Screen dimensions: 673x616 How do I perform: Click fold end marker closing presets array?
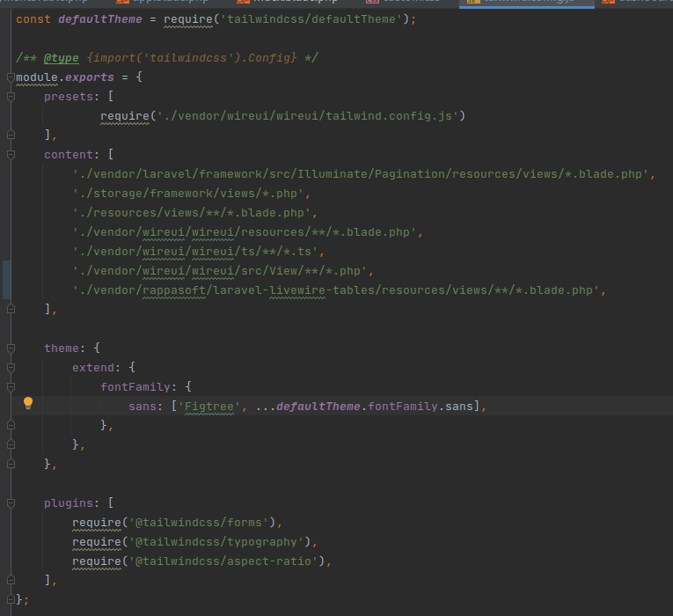pyautogui.click(x=11, y=135)
